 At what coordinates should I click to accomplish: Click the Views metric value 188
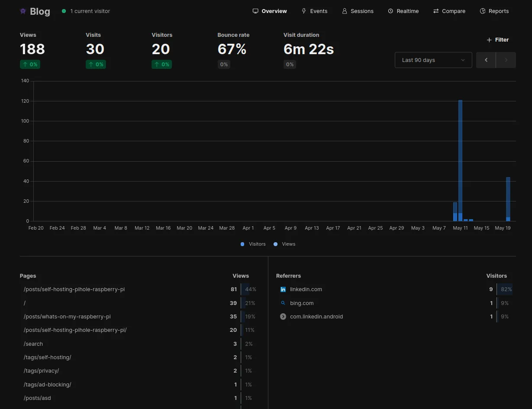(32, 49)
